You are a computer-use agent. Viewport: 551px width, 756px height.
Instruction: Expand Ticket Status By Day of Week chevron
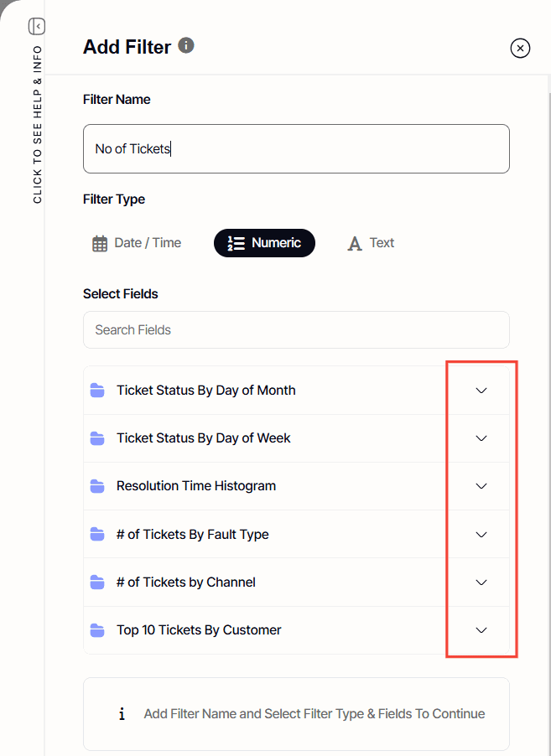(481, 438)
